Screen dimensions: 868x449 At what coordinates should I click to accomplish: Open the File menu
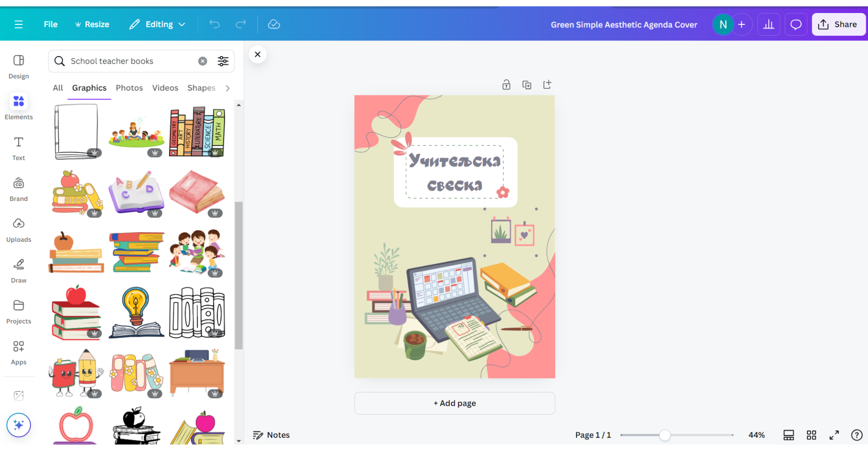[x=51, y=24]
